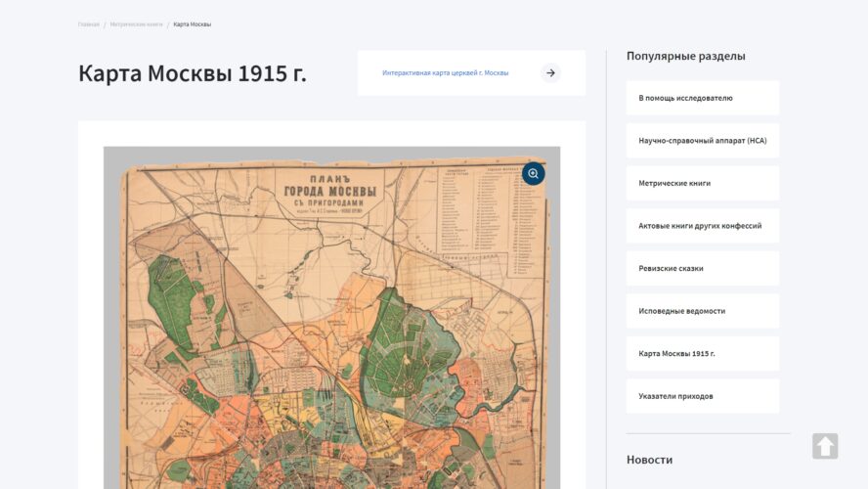Open the Ревизские сказки section
868x489 pixels.
(x=703, y=269)
